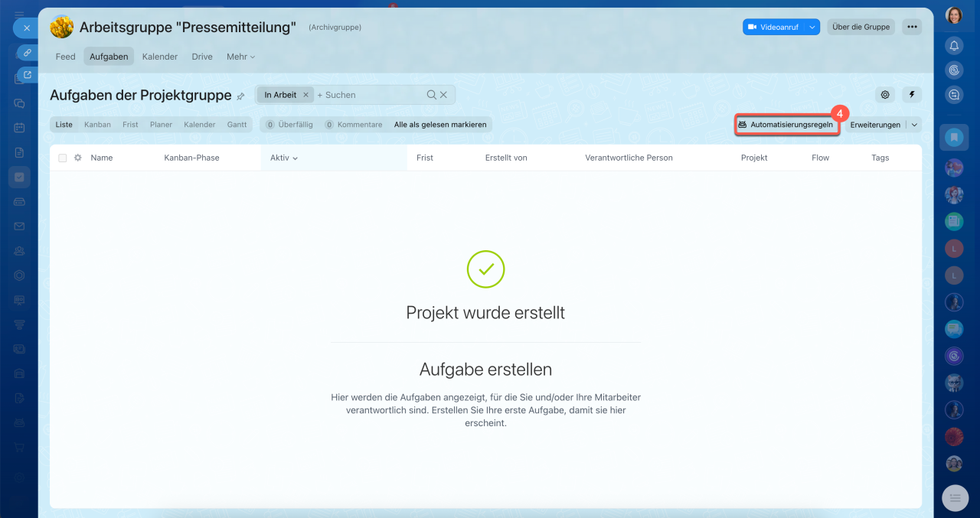Click the Flow column header
The image size is (980, 518).
[x=820, y=158]
